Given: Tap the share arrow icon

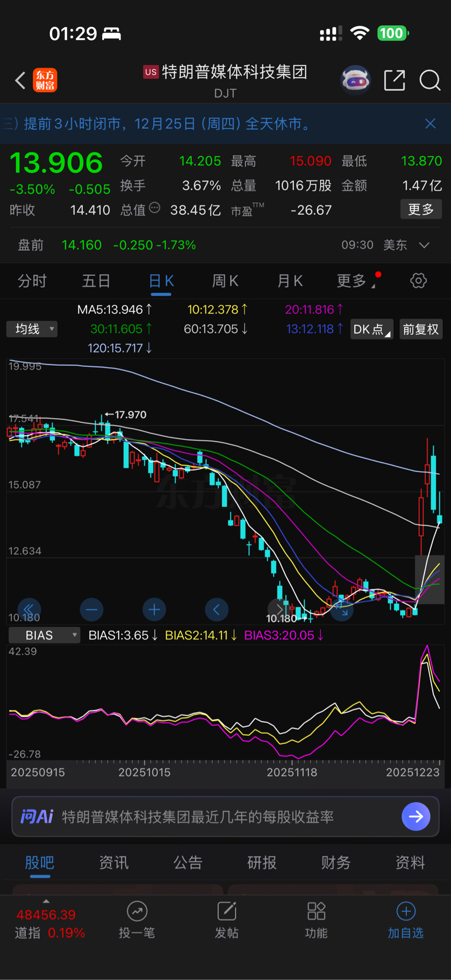Looking at the screenshot, I should pyautogui.click(x=395, y=80).
